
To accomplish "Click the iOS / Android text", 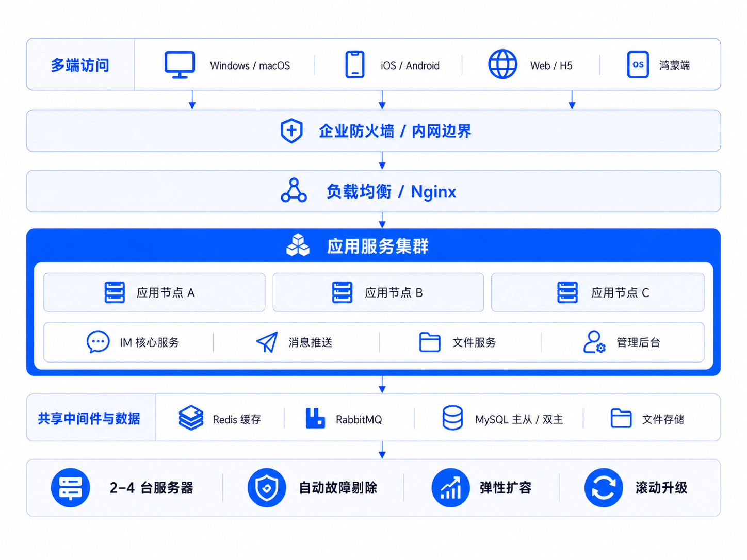I will click(410, 65).
